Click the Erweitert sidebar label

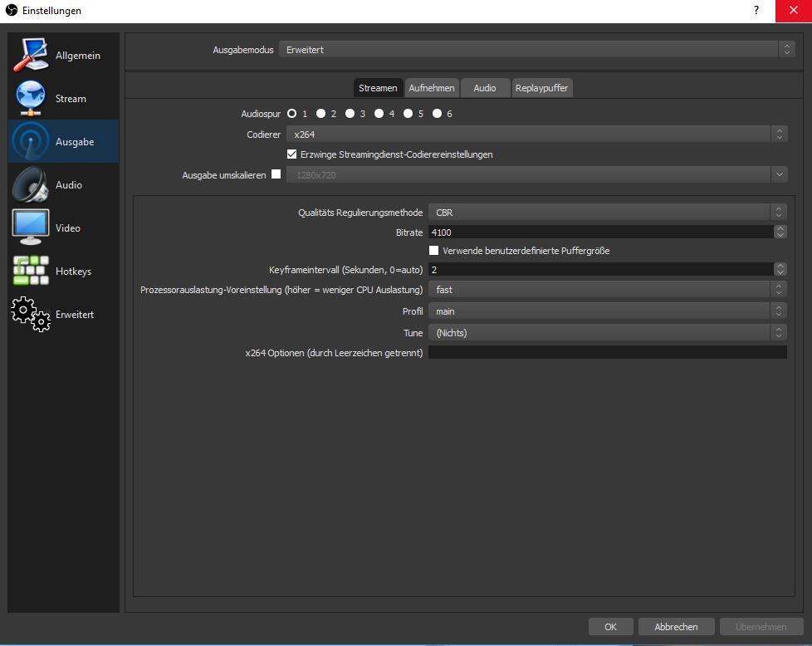point(75,315)
